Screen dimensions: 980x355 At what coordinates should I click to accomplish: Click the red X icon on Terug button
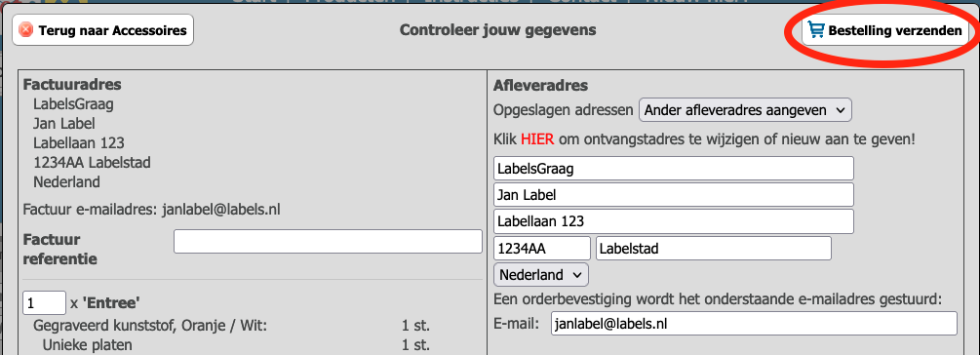tap(25, 30)
